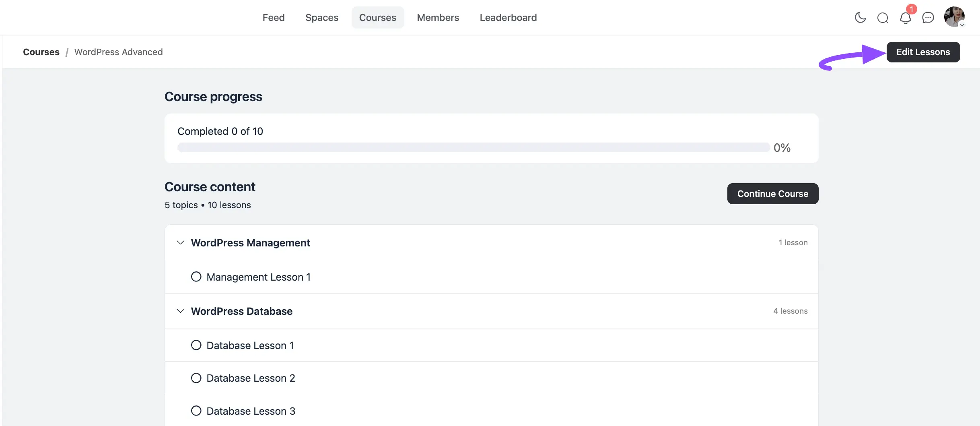
Task: Click the Course content heading
Action: tap(210, 187)
